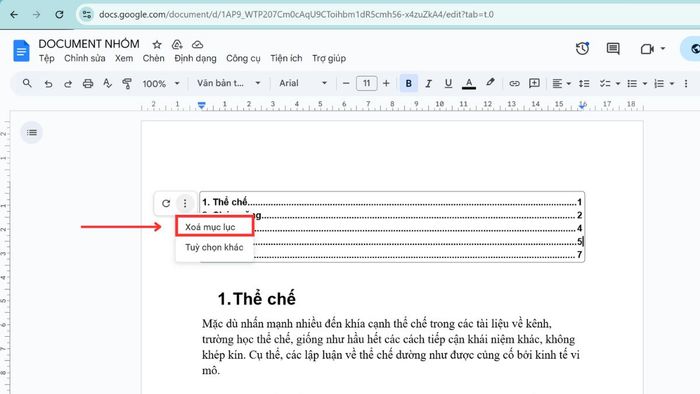
Task: Expand the bulleted list options arrow
Action: (x=645, y=83)
